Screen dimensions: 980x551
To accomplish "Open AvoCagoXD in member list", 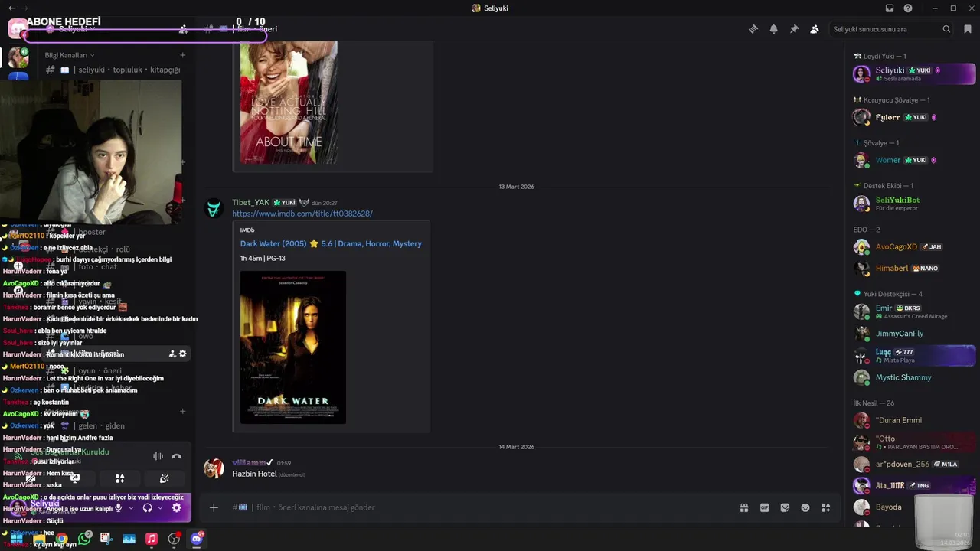I will [x=913, y=246].
